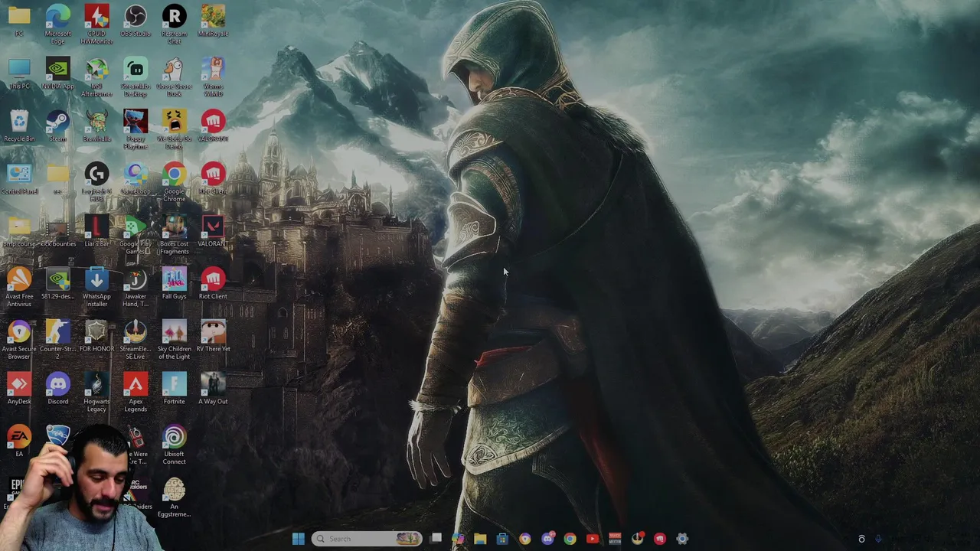Image resolution: width=980 pixels, height=551 pixels.
Task: Select the Goose Goose Duck icon
Action: tap(174, 76)
